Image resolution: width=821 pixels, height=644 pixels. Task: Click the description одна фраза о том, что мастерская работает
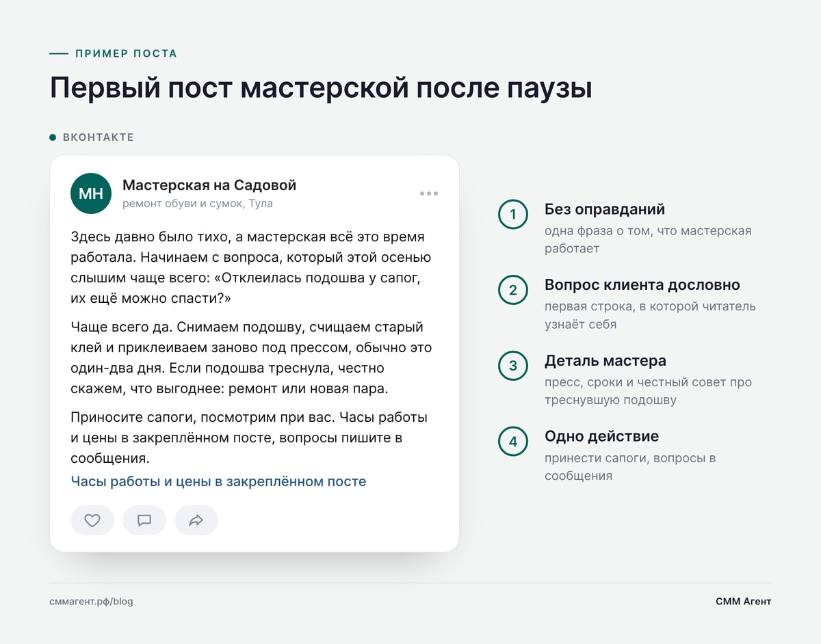(648, 239)
